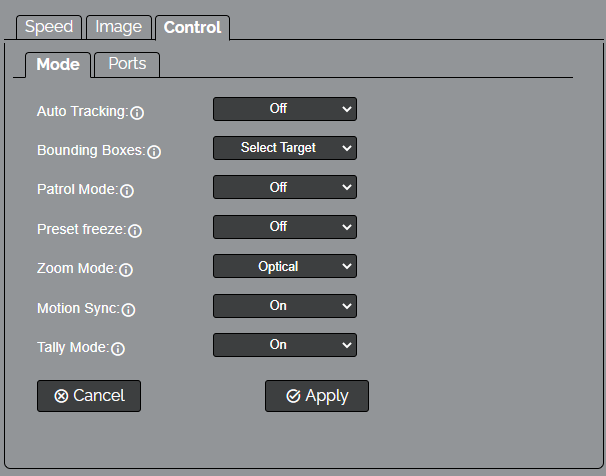Open the Ports sub-tab
Viewport: 606px width, 476px height.
pos(127,65)
